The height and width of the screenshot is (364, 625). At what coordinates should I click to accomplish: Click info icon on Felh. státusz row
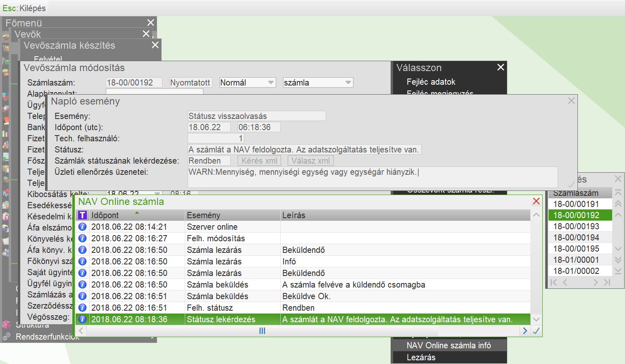pos(83,308)
